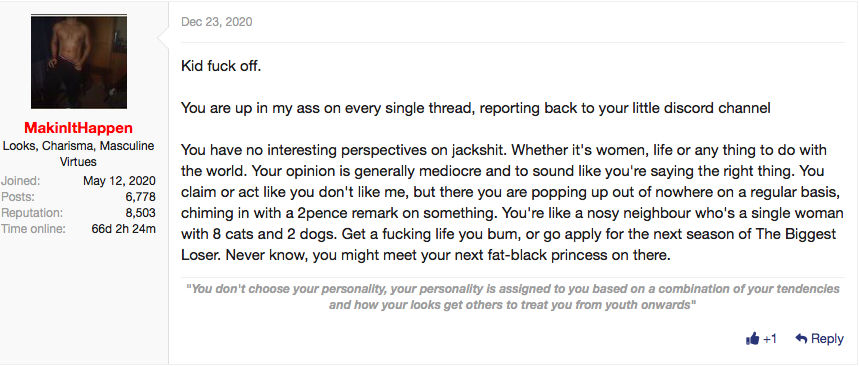
Task: Click the Reputation label in sidebar
Action: [x=32, y=213]
